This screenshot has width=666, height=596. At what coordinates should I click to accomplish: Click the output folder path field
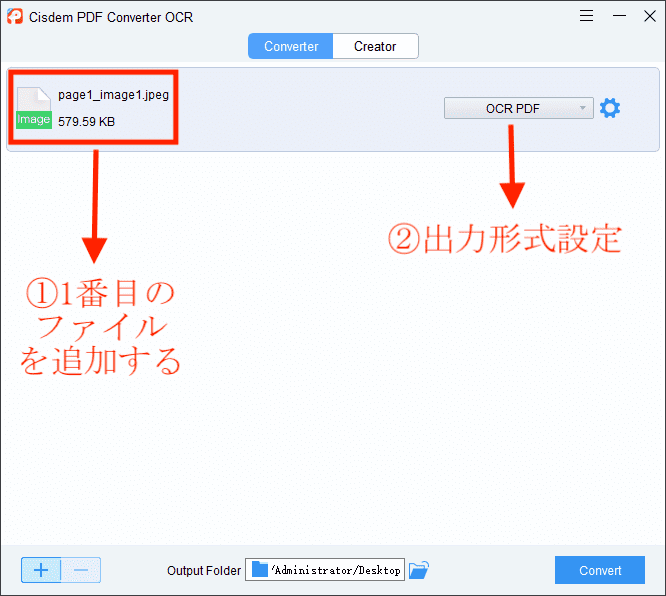325,570
